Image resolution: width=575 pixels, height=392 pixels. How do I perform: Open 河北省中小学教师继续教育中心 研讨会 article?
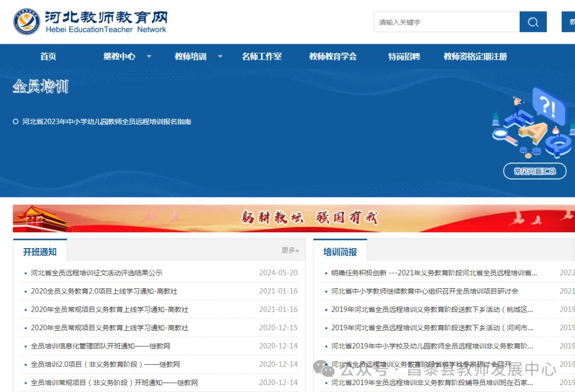(x=424, y=291)
